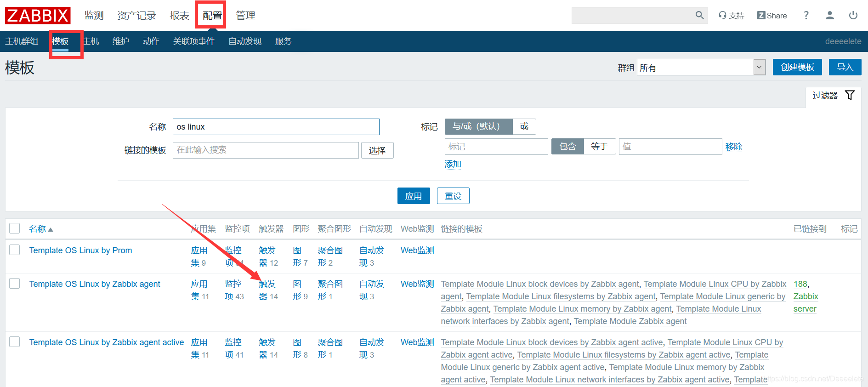
Task: Open Template OS Linux by Zabbix agent active
Action: [x=107, y=342]
